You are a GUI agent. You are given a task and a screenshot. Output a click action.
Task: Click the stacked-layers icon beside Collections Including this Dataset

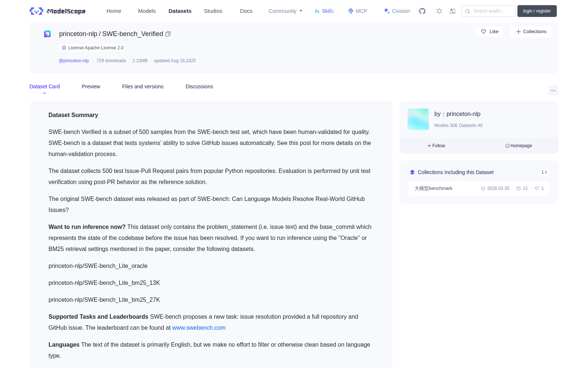click(x=412, y=172)
